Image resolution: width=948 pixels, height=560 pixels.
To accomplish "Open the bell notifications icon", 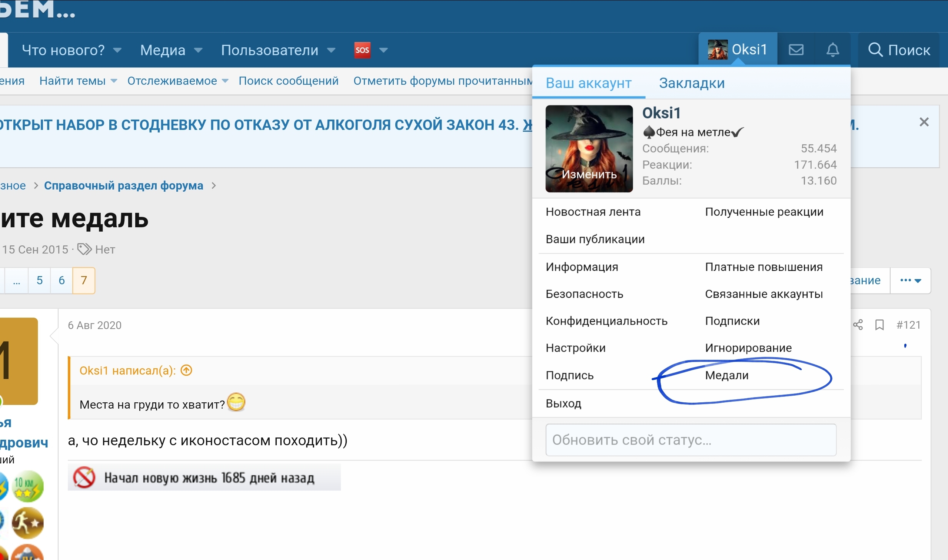I will (x=832, y=50).
